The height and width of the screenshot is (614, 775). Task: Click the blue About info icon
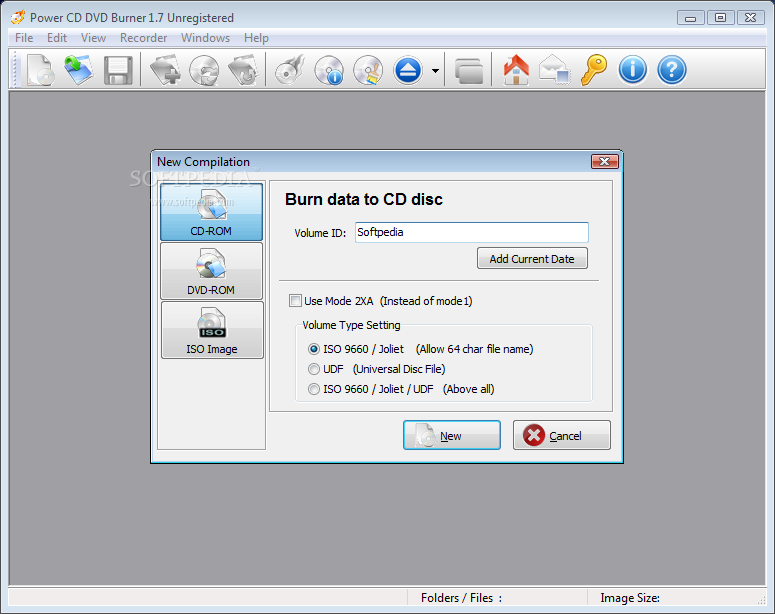633,70
